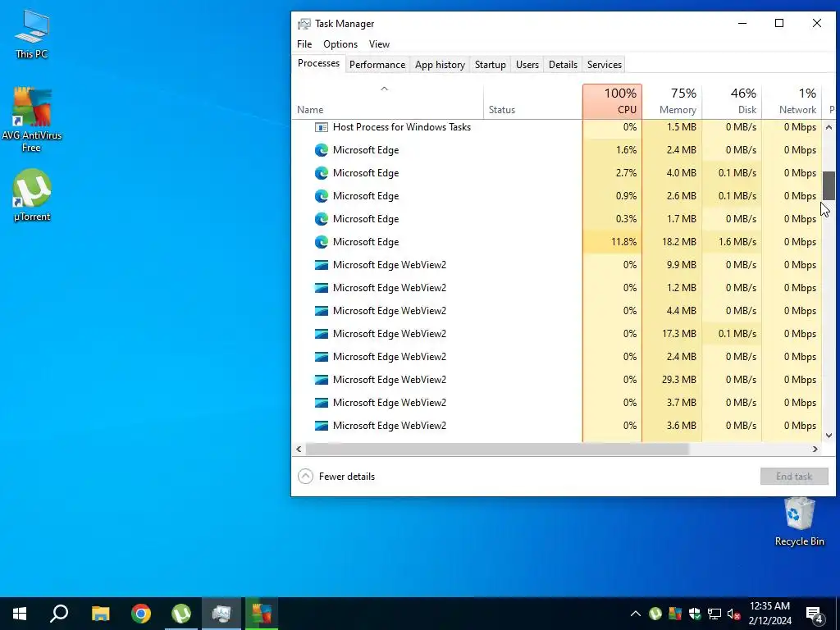Click the End task button
Image resolution: width=840 pixels, height=630 pixels.
click(794, 477)
